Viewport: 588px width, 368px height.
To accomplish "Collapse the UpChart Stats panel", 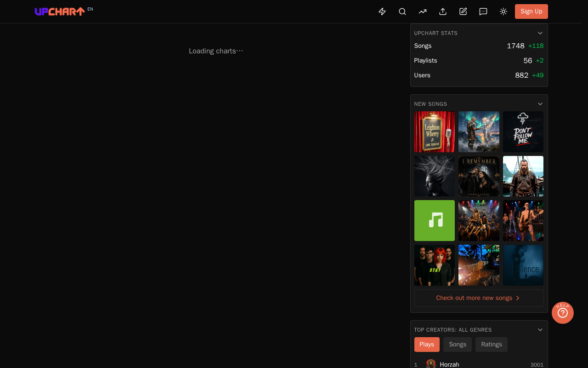I will (x=540, y=33).
